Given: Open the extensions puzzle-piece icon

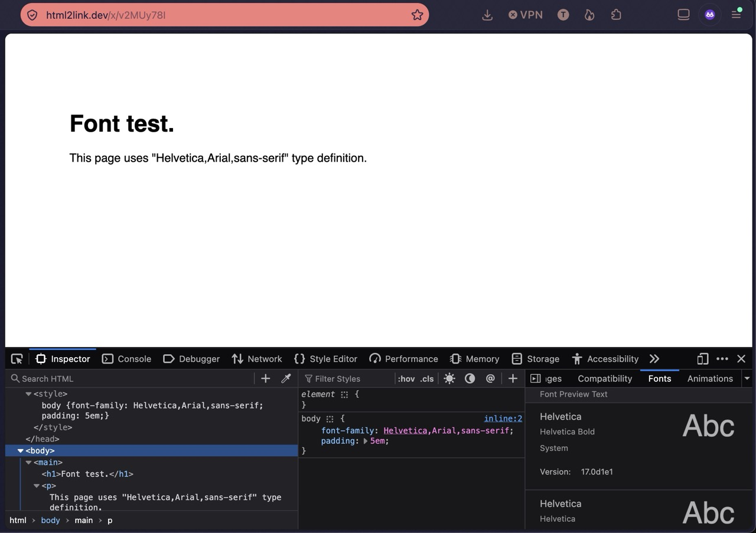Looking at the screenshot, I should 616,15.
